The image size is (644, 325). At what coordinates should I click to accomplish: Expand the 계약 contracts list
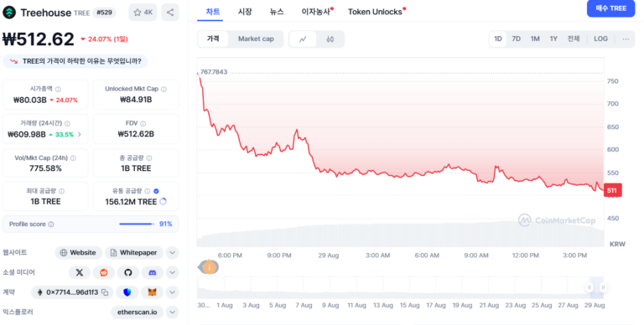pos(173,292)
